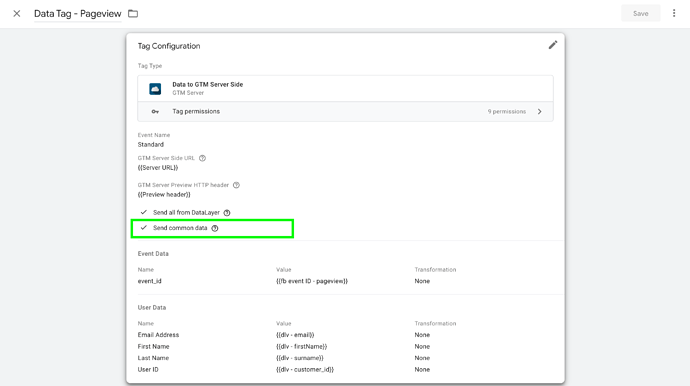690x386 pixels.
Task: Click the None transformation for User ID
Action: [x=422, y=369]
